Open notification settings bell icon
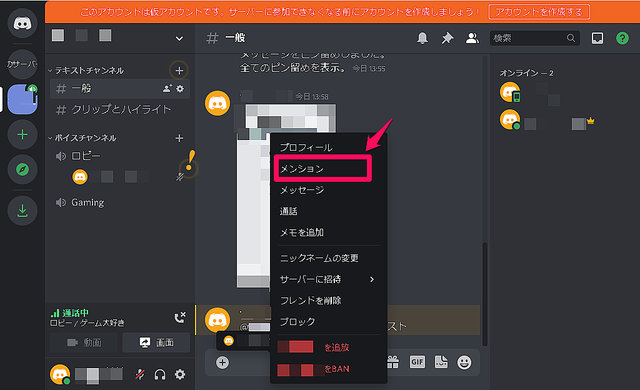Screen dimensions: 640x390 422,38
